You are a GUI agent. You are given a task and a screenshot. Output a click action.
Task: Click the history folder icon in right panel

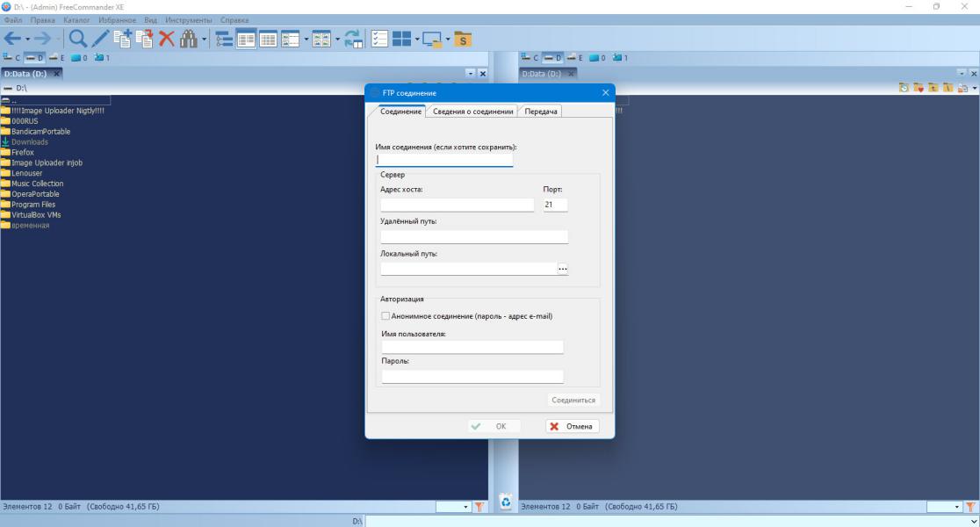(904, 88)
